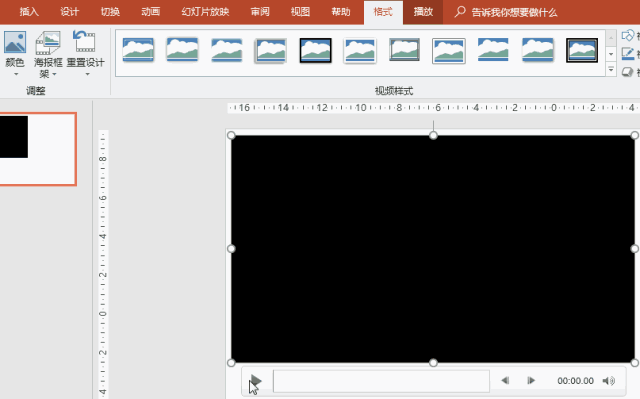Apply the last video style in the gallery
Image resolution: width=640 pixels, height=399 pixels.
click(x=582, y=50)
